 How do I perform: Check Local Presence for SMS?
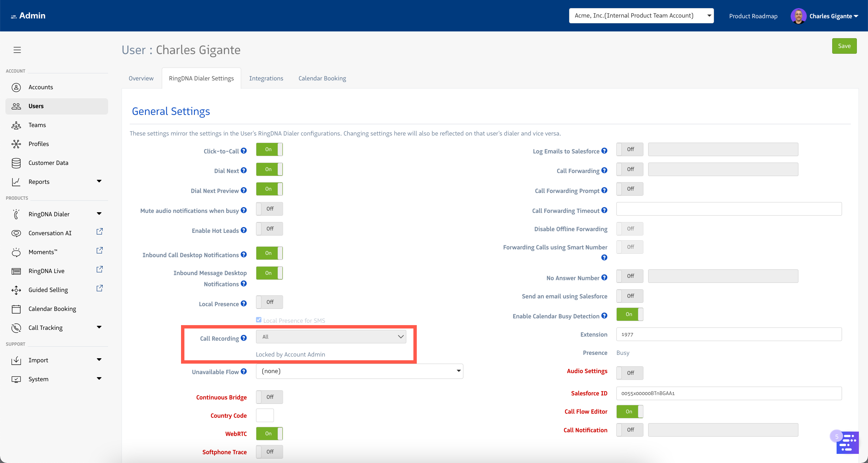[x=258, y=320]
